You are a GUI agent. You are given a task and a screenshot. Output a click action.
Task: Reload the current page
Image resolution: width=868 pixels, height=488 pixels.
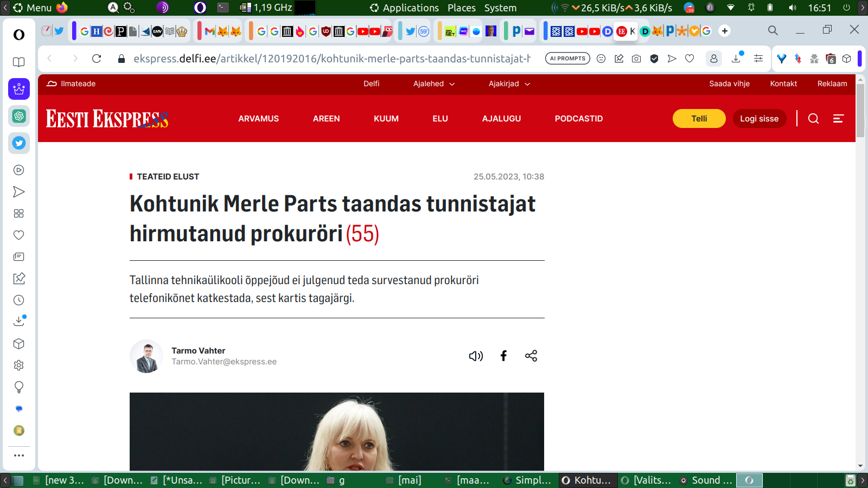tap(97, 59)
